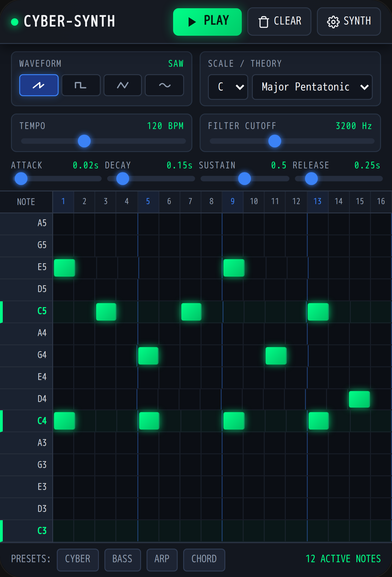Image resolution: width=392 pixels, height=577 pixels.
Task: Adjust the Sustain slider handle
Action: (x=245, y=179)
